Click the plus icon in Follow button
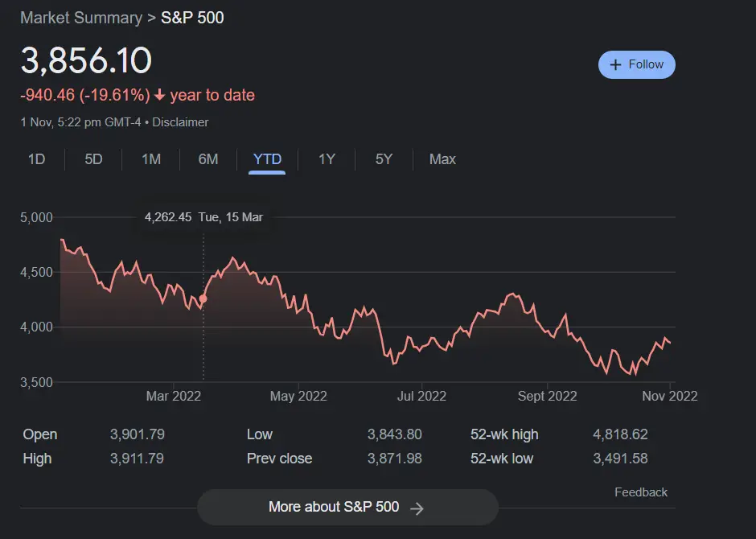Screen dimensions: 756x539 click(615, 64)
